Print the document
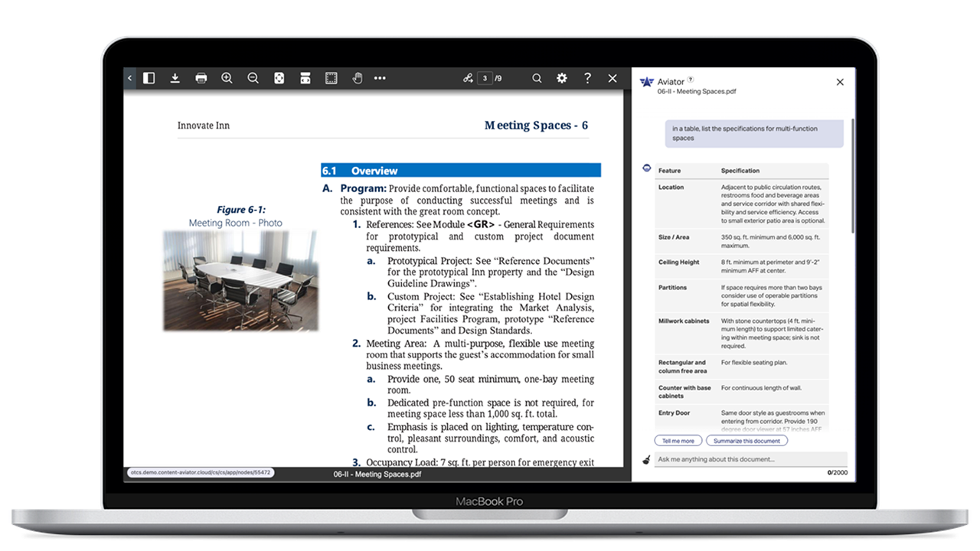The height and width of the screenshot is (551, 980). click(x=201, y=78)
